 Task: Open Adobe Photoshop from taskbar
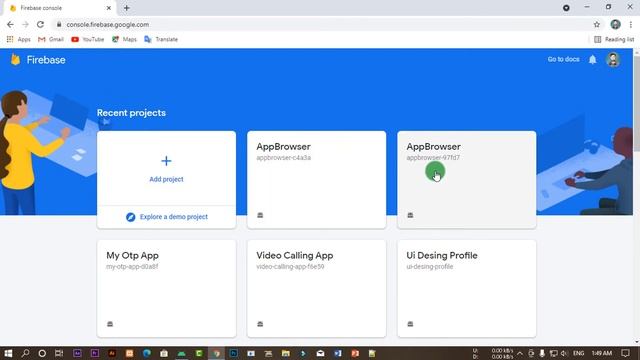tap(233, 353)
